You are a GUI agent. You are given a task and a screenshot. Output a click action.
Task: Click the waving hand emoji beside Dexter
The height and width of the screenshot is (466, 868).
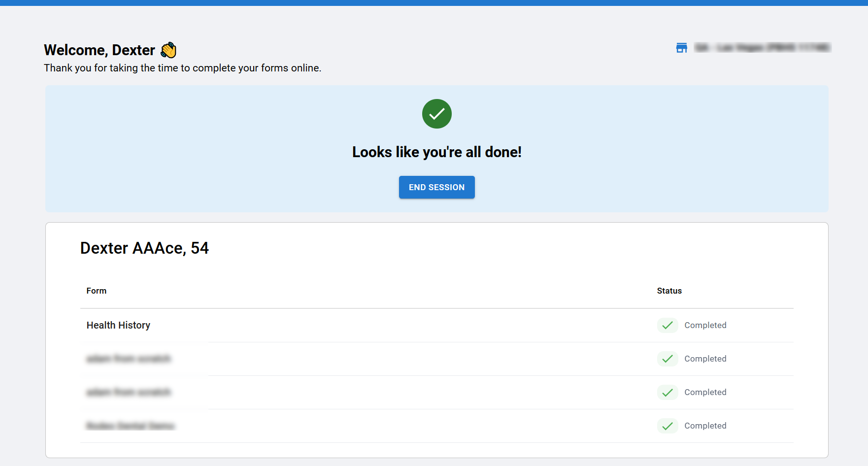pos(168,50)
